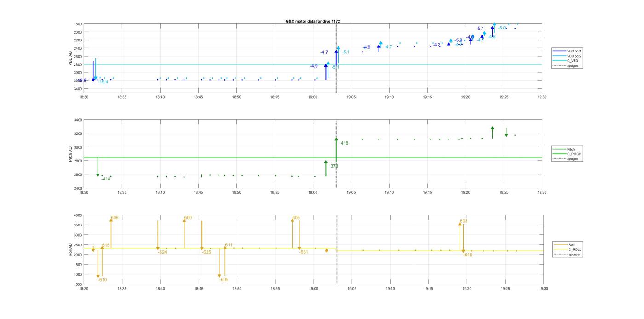The width and height of the screenshot is (644, 319).
Task: Click the -610 roll data label
Action: (102, 280)
